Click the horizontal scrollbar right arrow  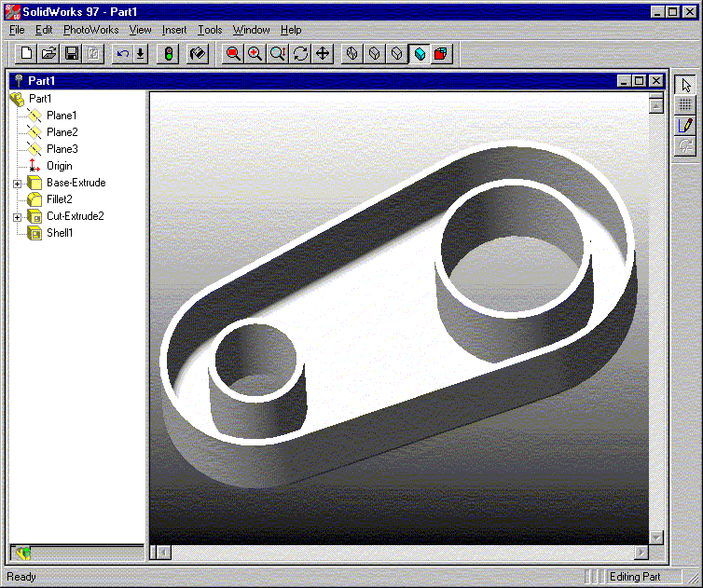pos(641,553)
